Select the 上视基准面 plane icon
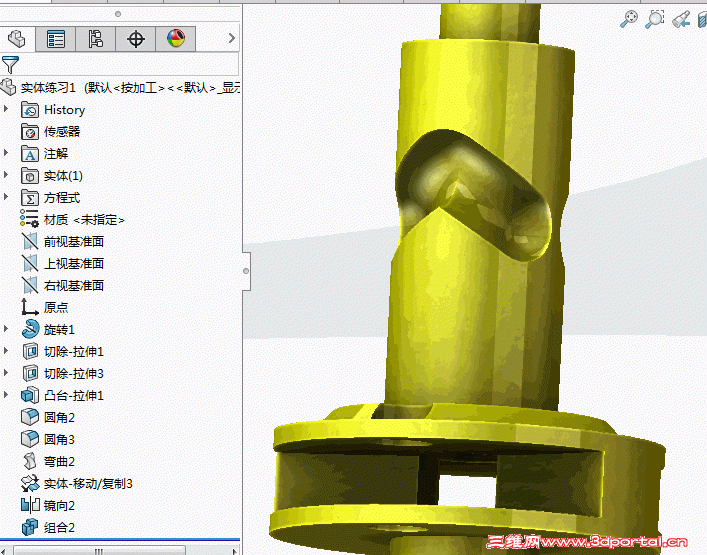This screenshot has height=555, width=707. coord(30,263)
